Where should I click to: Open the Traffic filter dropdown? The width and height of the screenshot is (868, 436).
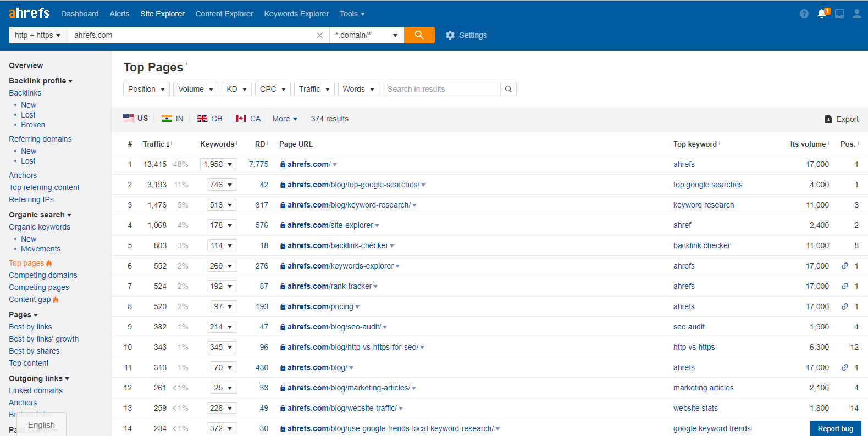pos(314,89)
